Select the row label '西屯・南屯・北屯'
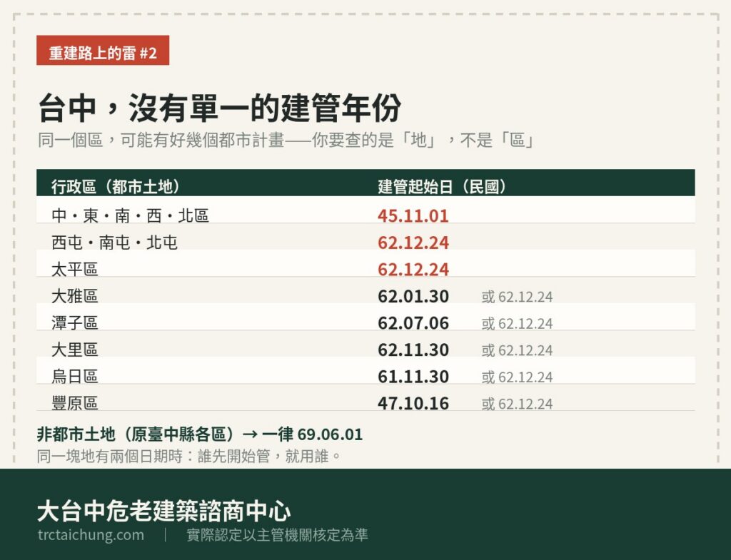731x560 pixels. (114, 243)
